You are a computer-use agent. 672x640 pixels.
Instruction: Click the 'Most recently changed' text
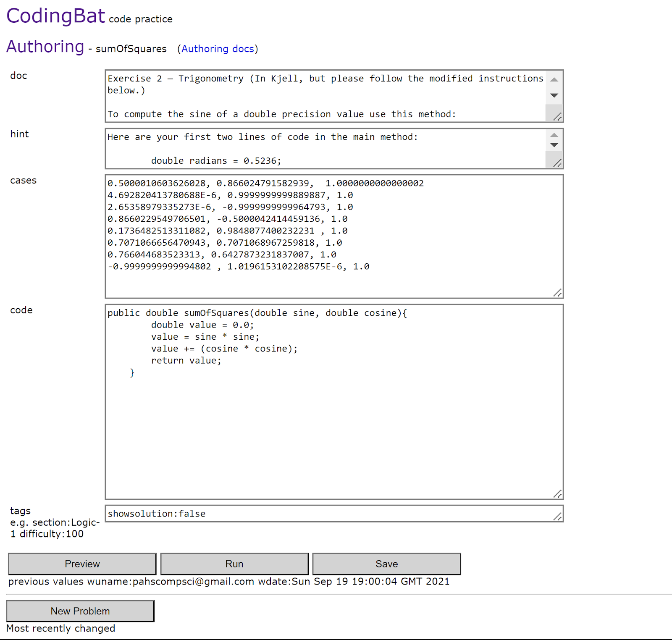click(x=61, y=628)
